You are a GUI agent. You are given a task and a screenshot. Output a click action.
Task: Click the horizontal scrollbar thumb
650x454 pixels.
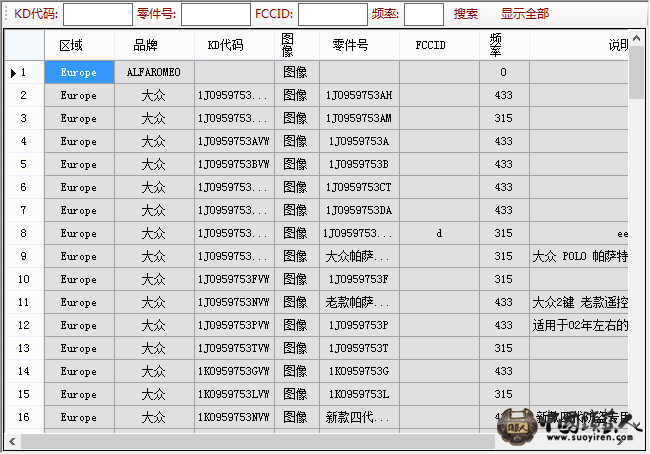pos(258,442)
